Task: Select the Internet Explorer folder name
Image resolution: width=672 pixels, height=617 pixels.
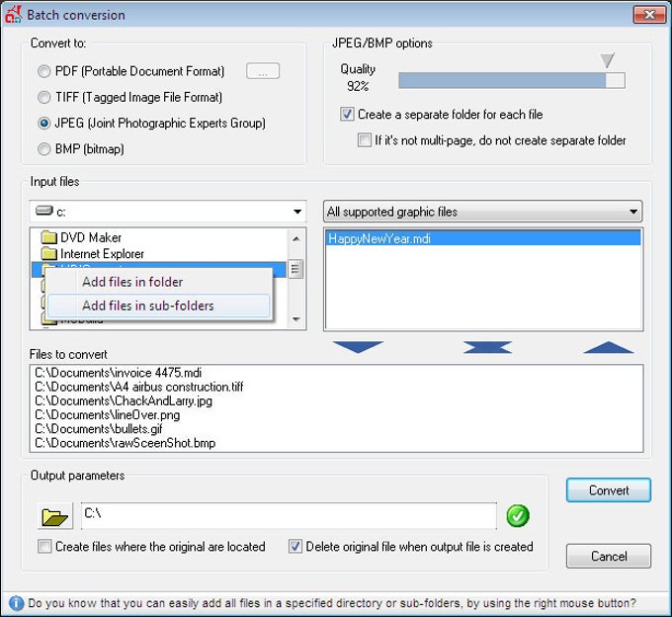Action: click(x=102, y=254)
